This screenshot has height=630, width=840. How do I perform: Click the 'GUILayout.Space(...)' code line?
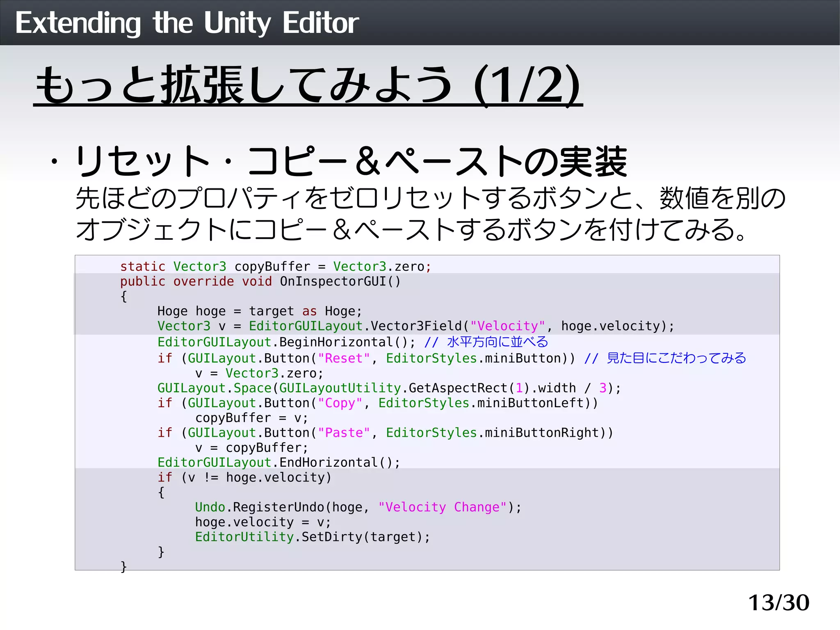click(x=389, y=388)
